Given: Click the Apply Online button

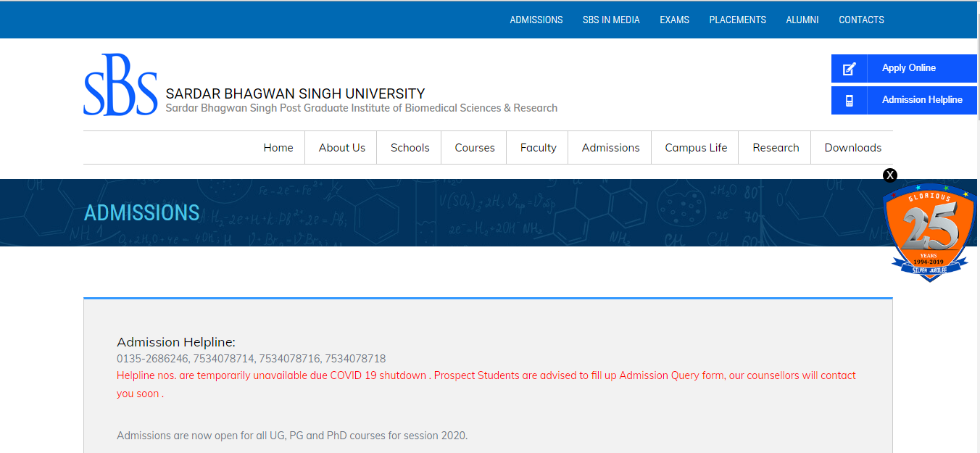Looking at the screenshot, I should click(x=908, y=68).
